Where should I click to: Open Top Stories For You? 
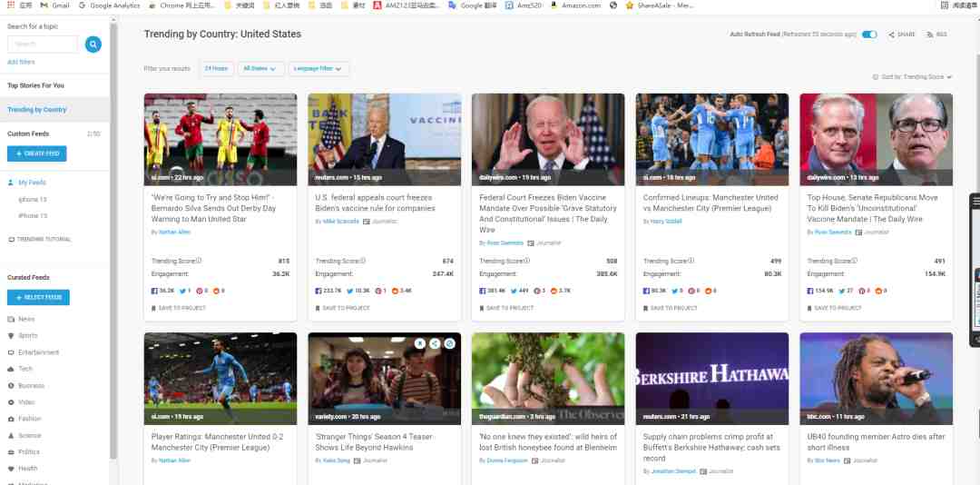pos(35,85)
